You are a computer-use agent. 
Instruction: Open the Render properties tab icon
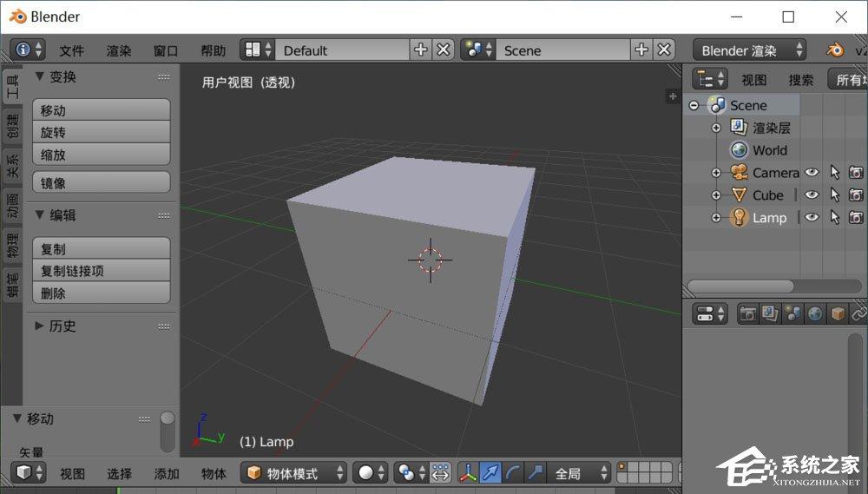pos(748,314)
